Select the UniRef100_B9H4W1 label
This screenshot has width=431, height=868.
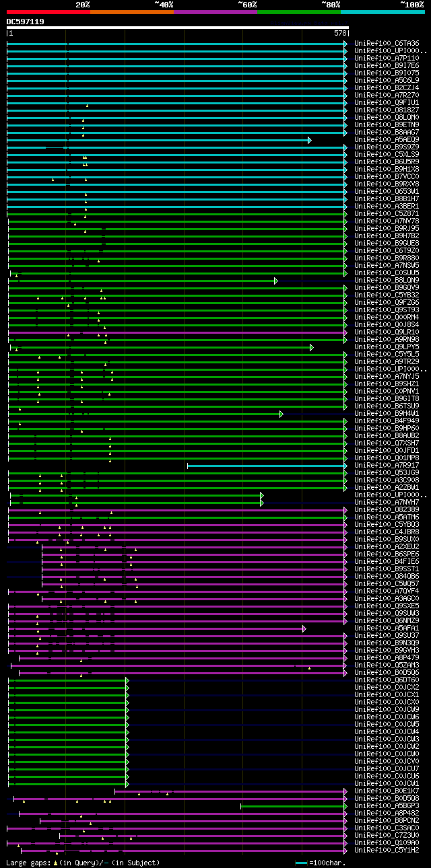pyautogui.click(x=387, y=414)
